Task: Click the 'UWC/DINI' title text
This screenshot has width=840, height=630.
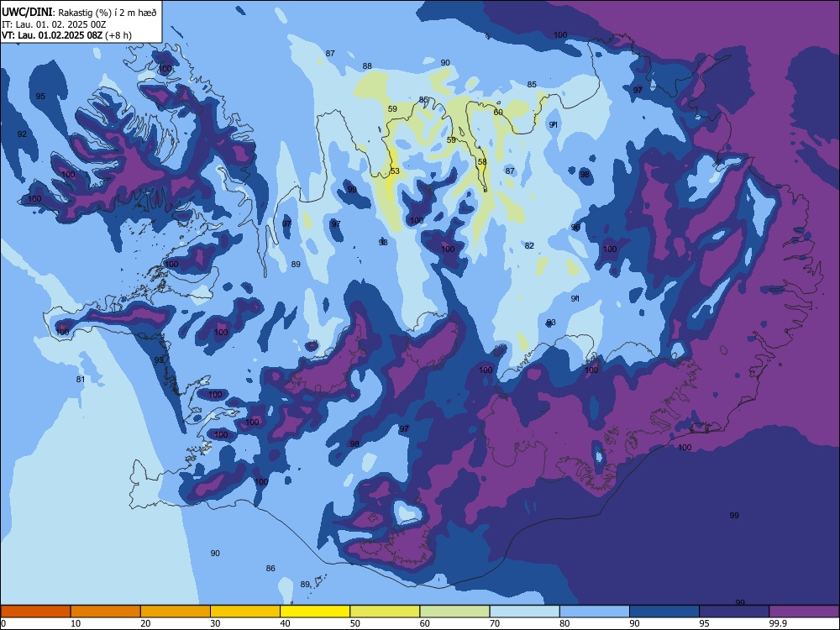Action: coord(27,13)
